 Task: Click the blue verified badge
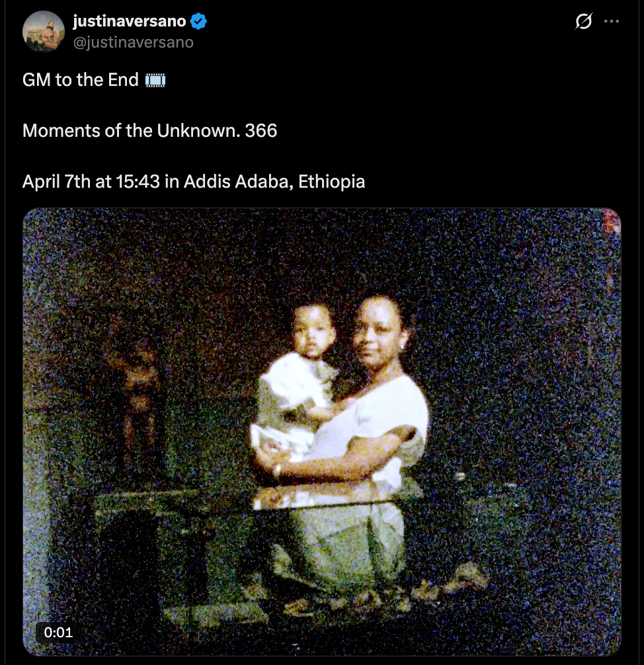pyautogui.click(x=198, y=22)
